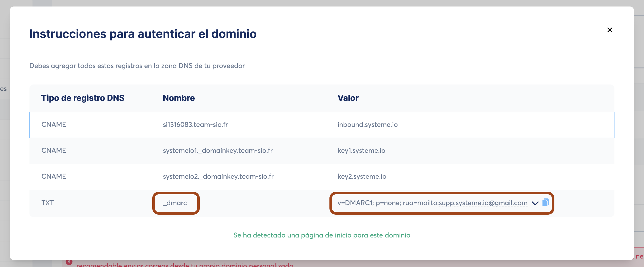The width and height of the screenshot is (644, 267).
Task: Select the supp.systeme.io@gmail.com email link
Action: 483,203
